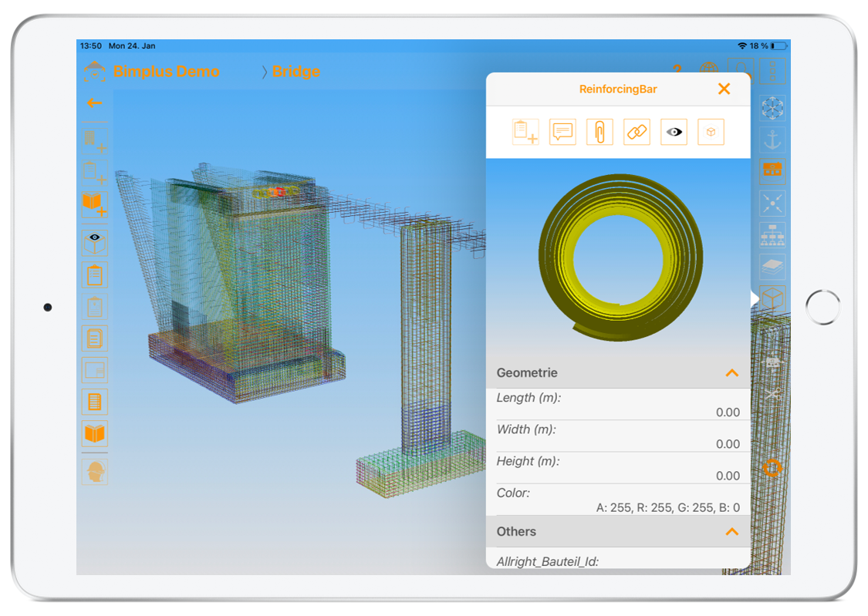Click the hierarchy tree structure icon
This screenshot has width=868, height=616.
[772, 234]
